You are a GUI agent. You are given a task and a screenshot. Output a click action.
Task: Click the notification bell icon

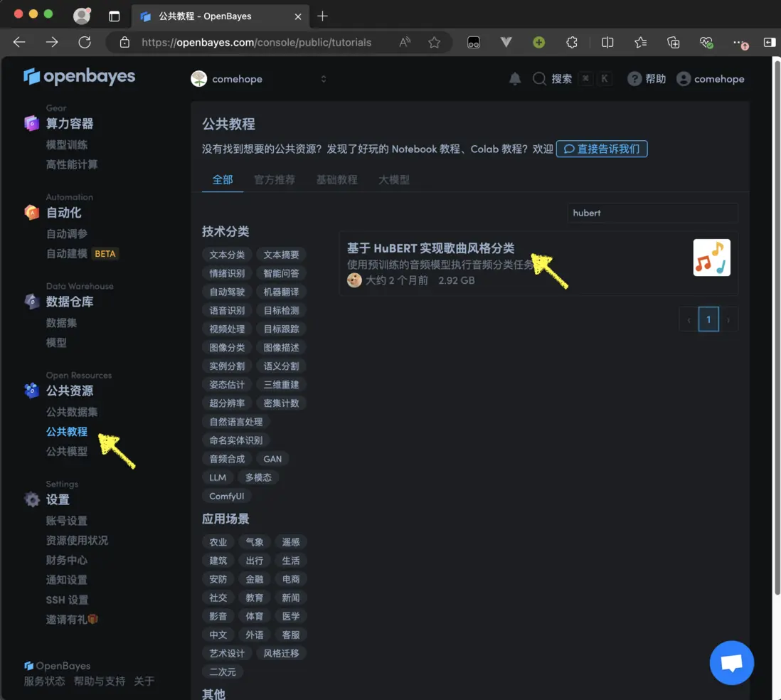(515, 78)
